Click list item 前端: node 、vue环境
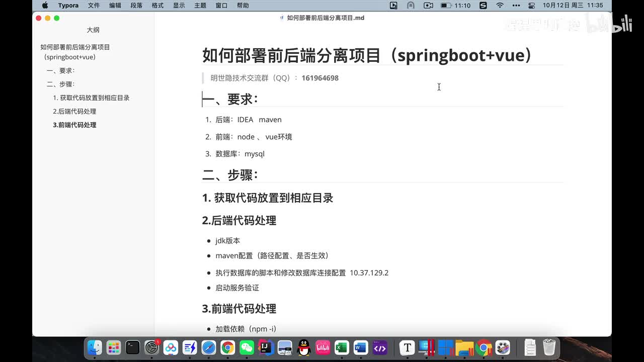The height and width of the screenshot is (362, 644). [254, 137]
